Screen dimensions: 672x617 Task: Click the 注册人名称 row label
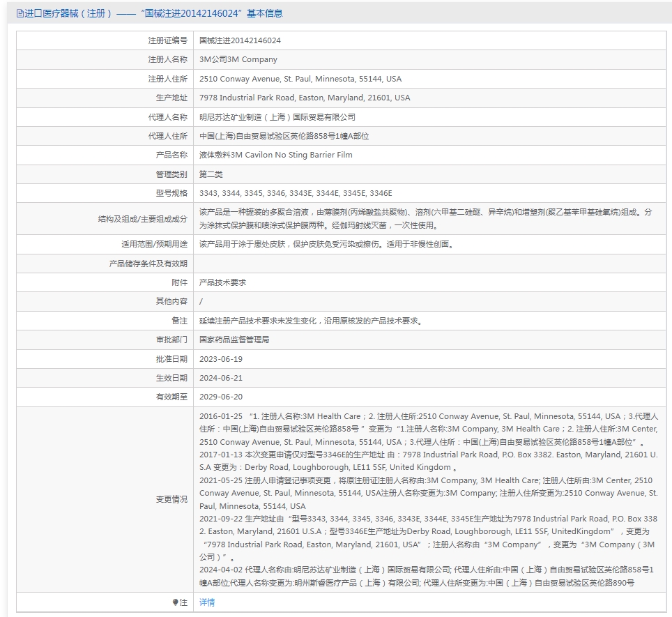tap(167, 59)
